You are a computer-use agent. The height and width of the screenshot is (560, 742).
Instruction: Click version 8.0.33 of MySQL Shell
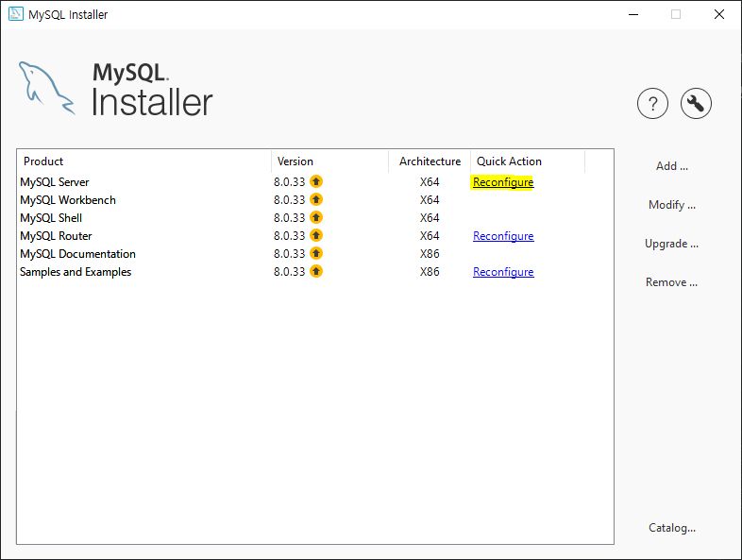(289, 218)
